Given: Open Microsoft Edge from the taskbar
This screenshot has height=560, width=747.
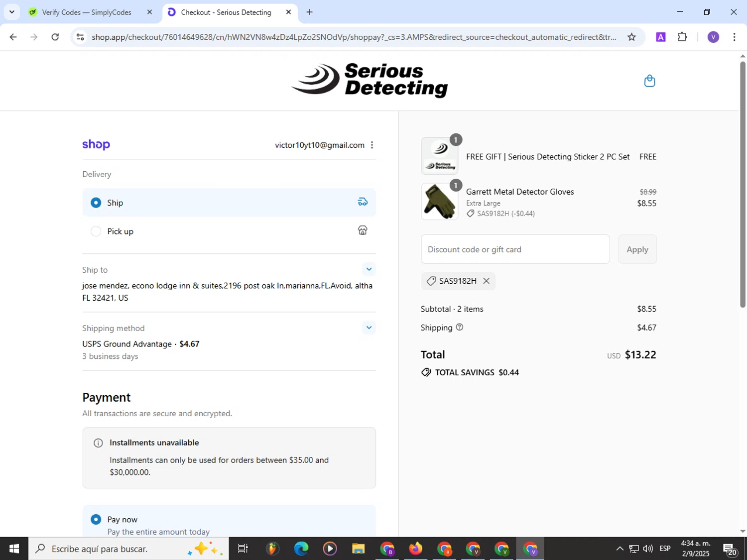Looking at the screenshot, I should 301,549.
